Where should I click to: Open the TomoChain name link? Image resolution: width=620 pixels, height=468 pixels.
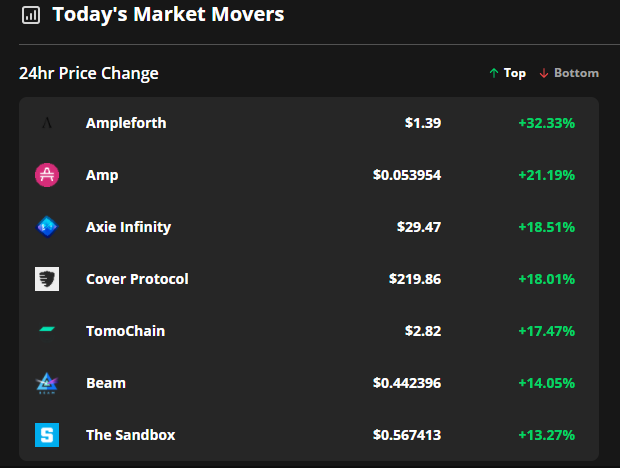pos(125,331)
